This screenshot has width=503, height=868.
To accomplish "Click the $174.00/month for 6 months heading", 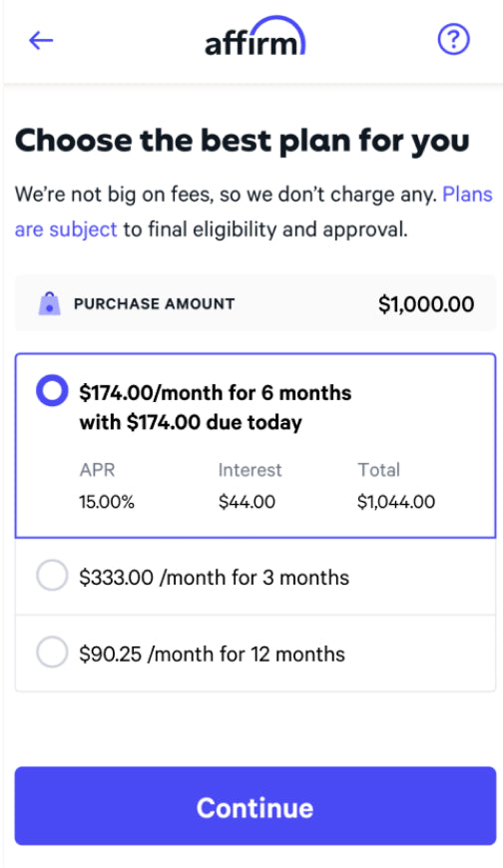I will pos(216,393).
